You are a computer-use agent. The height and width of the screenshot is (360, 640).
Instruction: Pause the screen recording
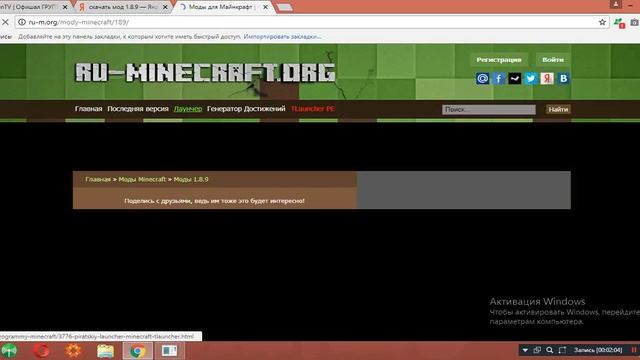click(x=634, y=350)
